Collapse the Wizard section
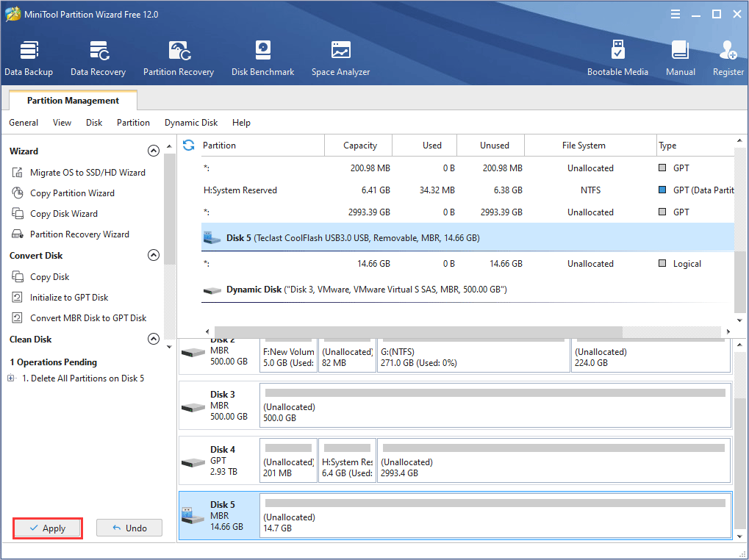 point(154,151)
